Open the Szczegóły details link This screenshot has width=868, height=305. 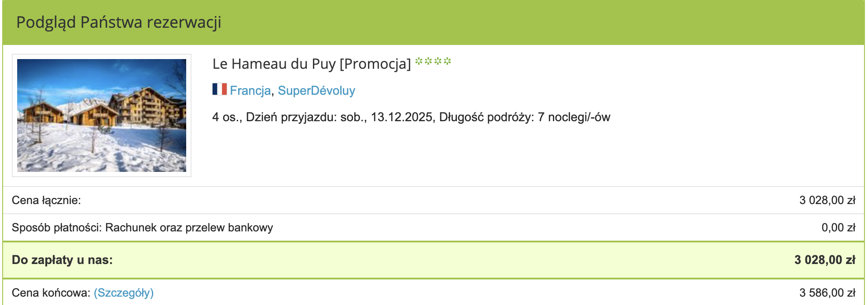point(124,293)
